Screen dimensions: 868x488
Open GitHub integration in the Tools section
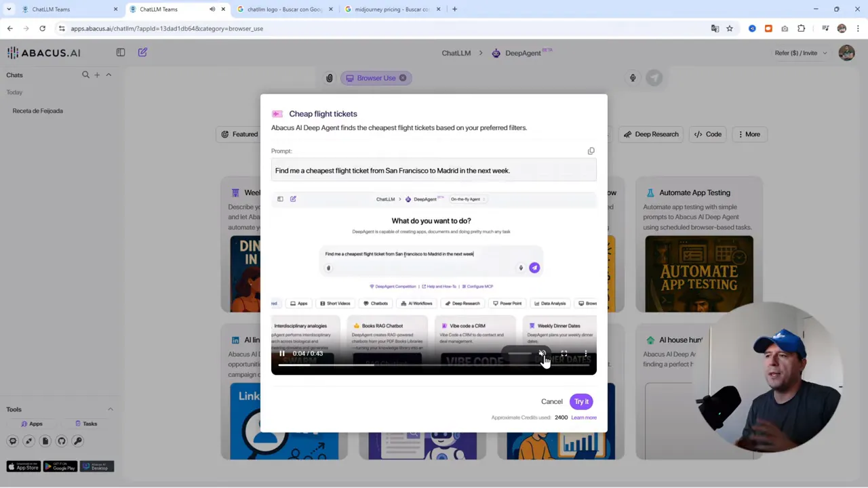click(61, 441)
